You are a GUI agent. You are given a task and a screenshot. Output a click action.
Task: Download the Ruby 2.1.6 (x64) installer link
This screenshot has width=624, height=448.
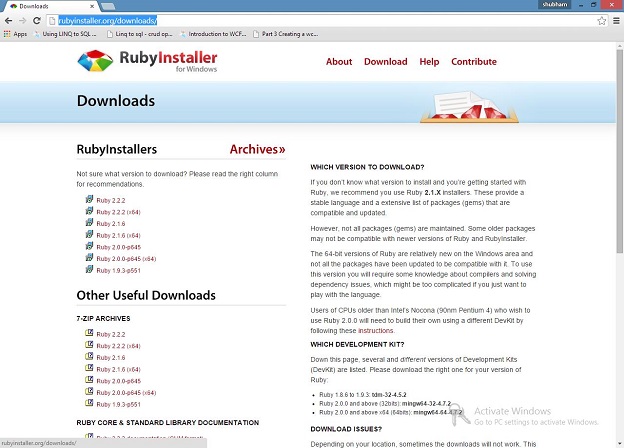(x=119, y=236)
